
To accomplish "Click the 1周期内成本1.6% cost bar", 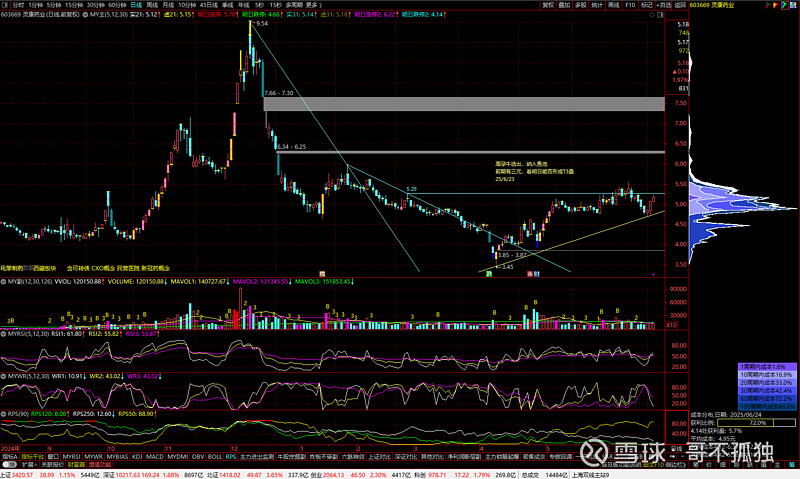I will tap(767, 367).
